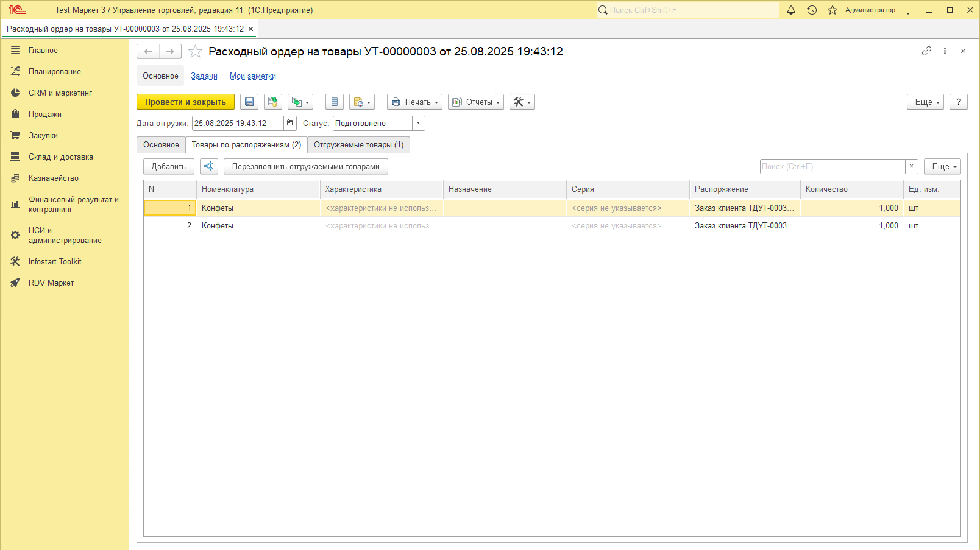The image size is (980, 550).
Task: Click the Дата отгрузки date field
Action: pos(238,123)
